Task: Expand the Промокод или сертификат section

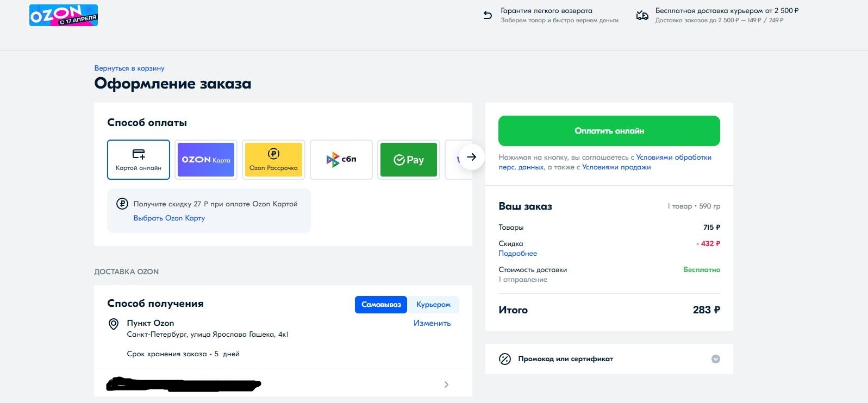Action: click(716, 359)
